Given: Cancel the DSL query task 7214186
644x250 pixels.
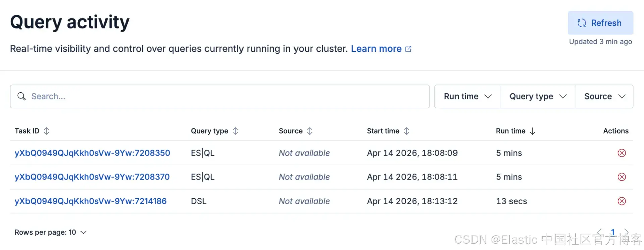Looking at the screenshot, I should (x=622, y=201).
